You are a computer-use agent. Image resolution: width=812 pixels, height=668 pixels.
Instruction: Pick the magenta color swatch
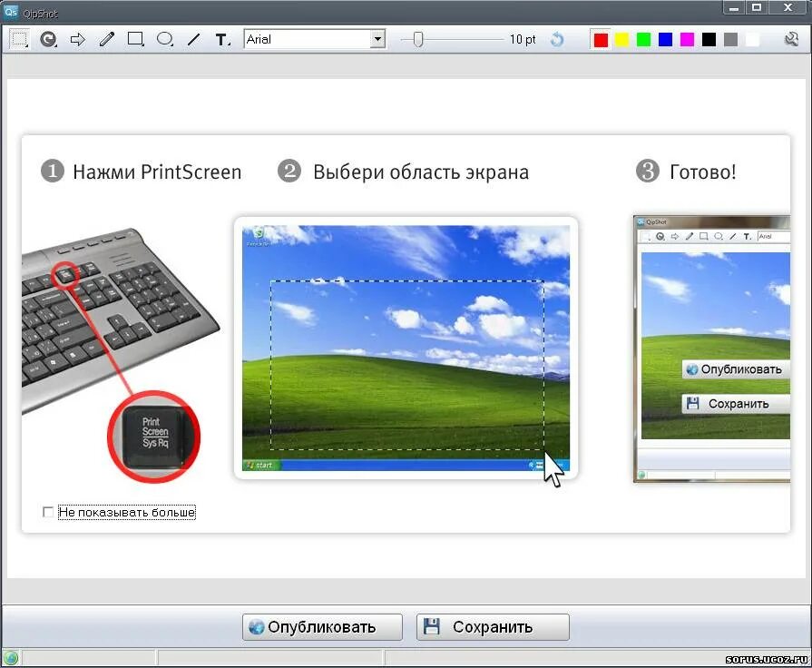click(687, 40)
